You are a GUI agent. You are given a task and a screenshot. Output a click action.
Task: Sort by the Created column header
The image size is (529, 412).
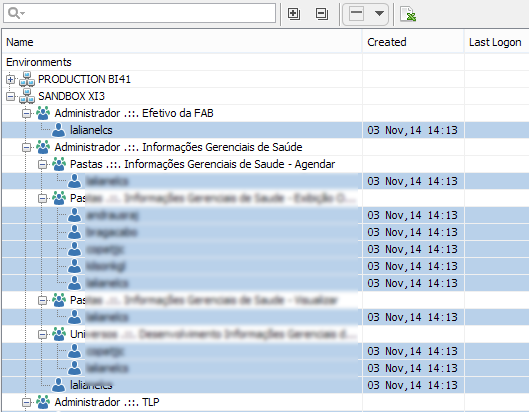tap(413, 42)
